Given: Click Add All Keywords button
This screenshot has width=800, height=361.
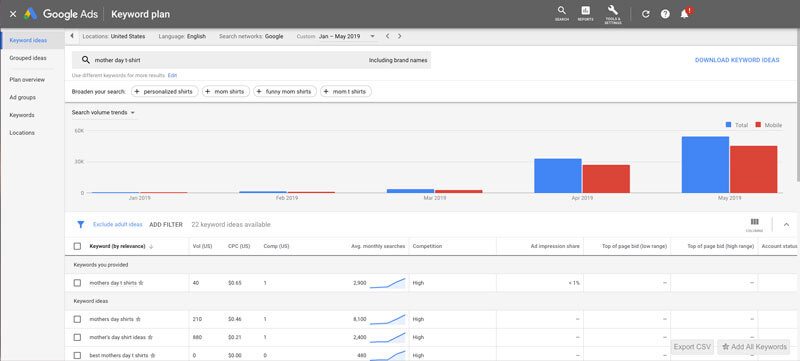Looking at the screenshot, I should (x=754, y=347).
